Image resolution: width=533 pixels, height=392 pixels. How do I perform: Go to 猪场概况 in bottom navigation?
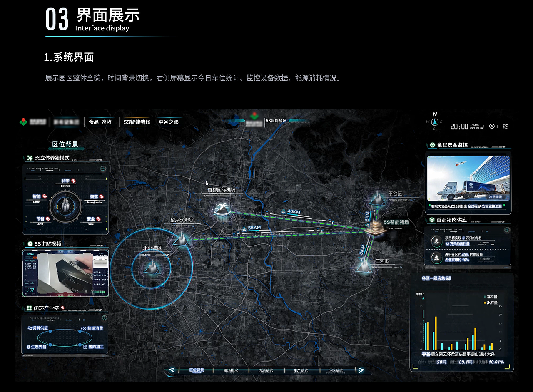pyautogui.click(x=231, y=370)
